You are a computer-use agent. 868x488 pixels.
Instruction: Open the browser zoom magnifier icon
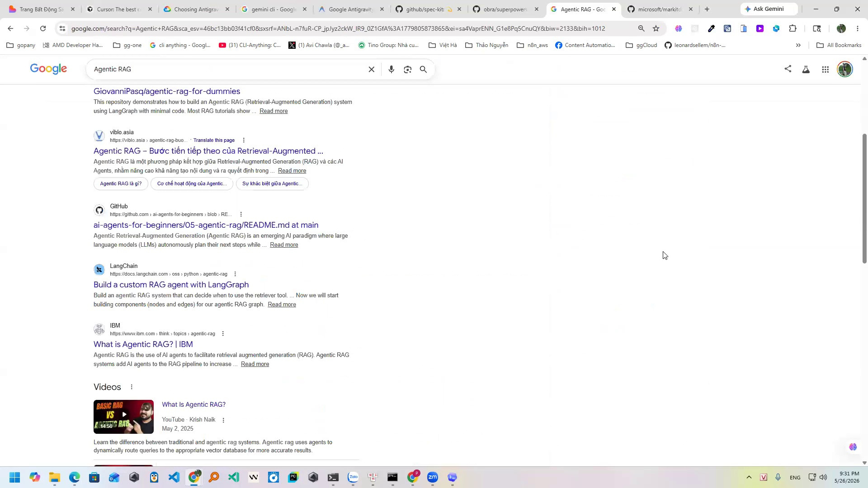click(641, 28)
